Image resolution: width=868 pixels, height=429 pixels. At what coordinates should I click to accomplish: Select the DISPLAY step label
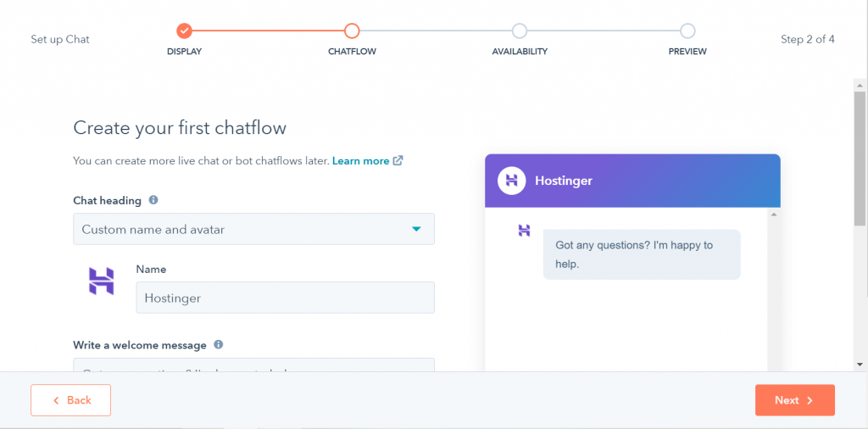tap(184, 52)
